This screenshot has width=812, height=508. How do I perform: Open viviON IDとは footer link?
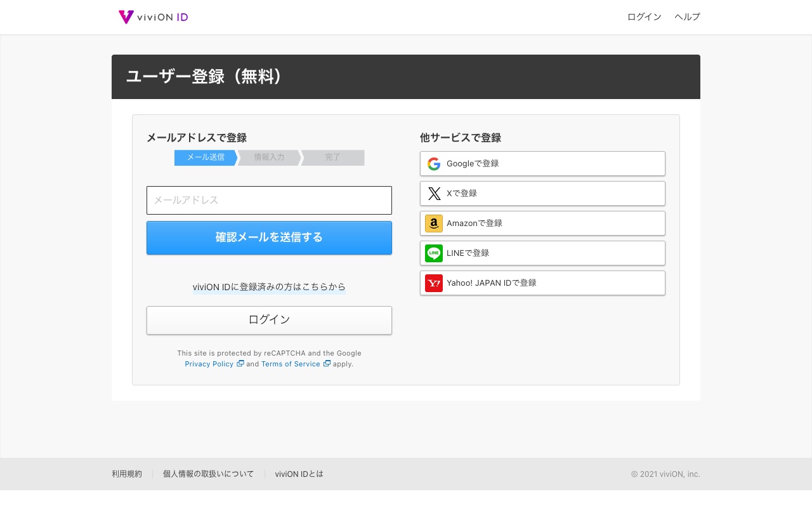[299, 474]
